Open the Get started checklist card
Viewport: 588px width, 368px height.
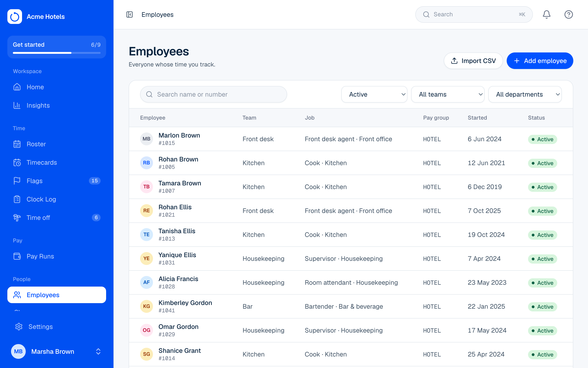57,47
